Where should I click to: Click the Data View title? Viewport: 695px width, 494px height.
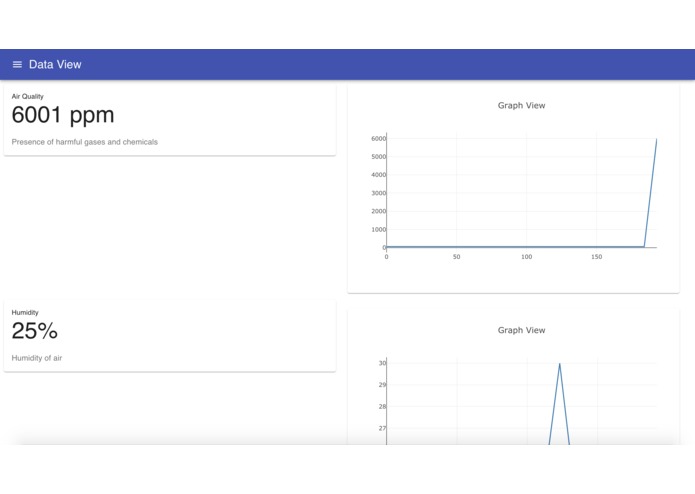[x=55, y=65]
